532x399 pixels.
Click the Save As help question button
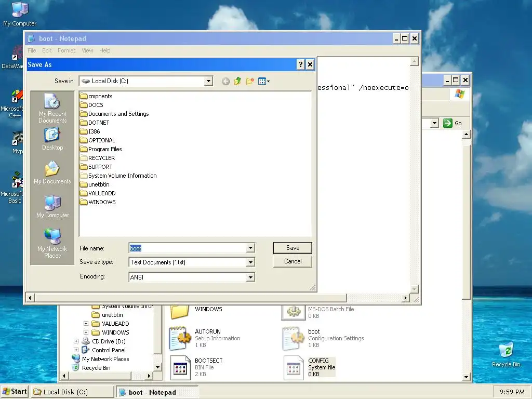pos(300,64)
